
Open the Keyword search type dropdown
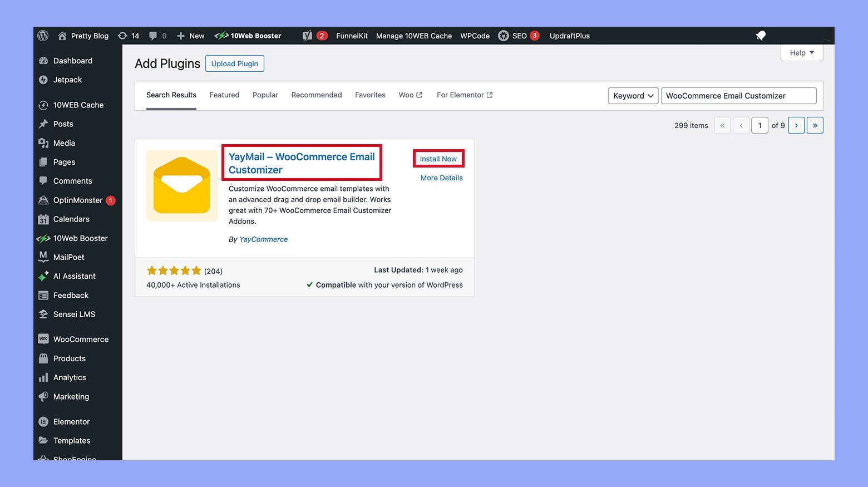click(x=633, y=96)
